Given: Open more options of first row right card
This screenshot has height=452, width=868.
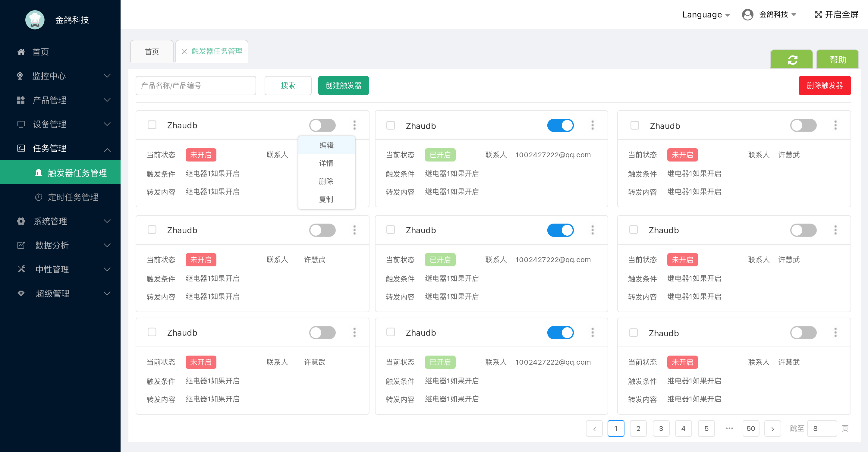Looking at the screenshot, I should [836, 125].
